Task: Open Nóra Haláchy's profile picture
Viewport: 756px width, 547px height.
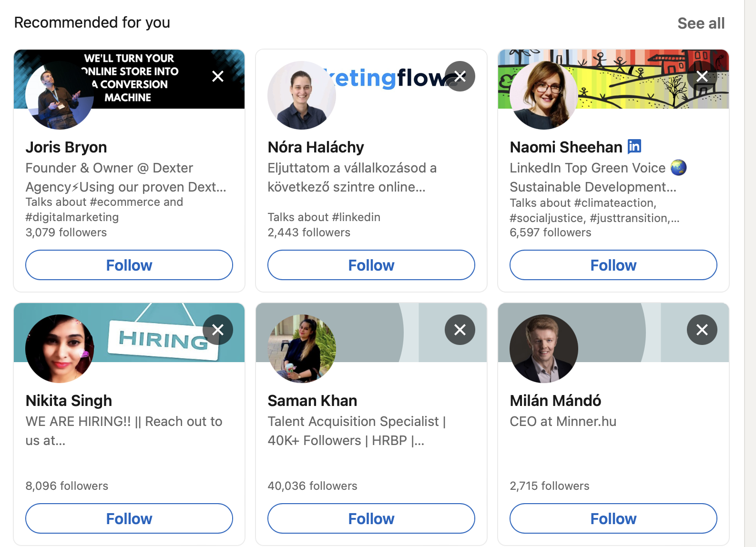Action: (301, 95)
